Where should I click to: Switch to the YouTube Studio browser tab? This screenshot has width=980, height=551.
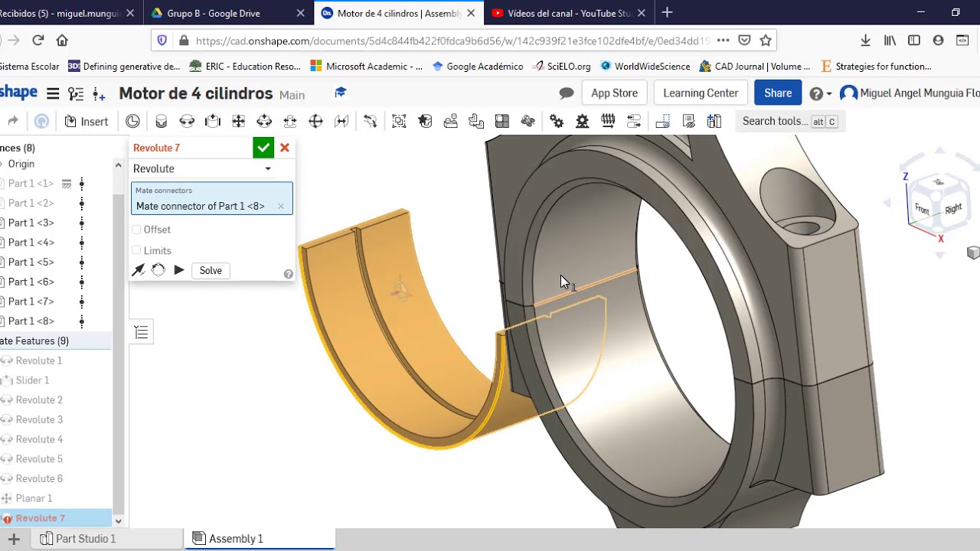click(569, 13)
